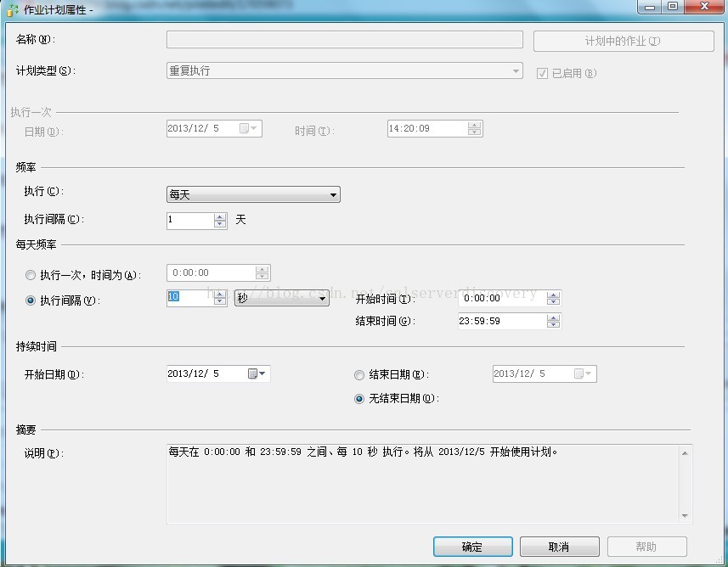Open calendar for 执行一次 日期 picker
Screen dimensions: 728x567
(x=248, y=128)
